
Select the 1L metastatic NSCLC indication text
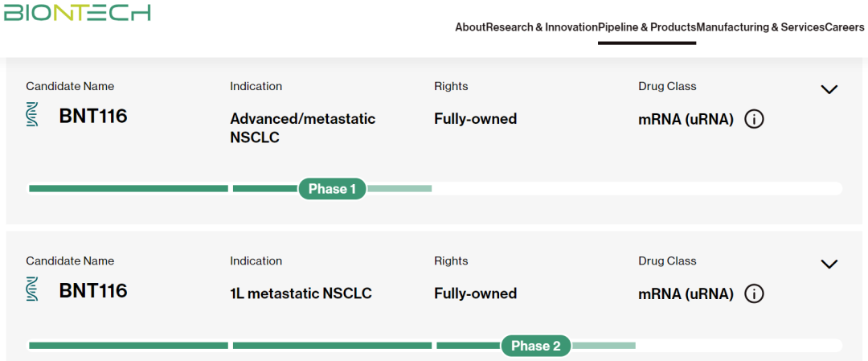pyautogui.click(x=301, y=293)
